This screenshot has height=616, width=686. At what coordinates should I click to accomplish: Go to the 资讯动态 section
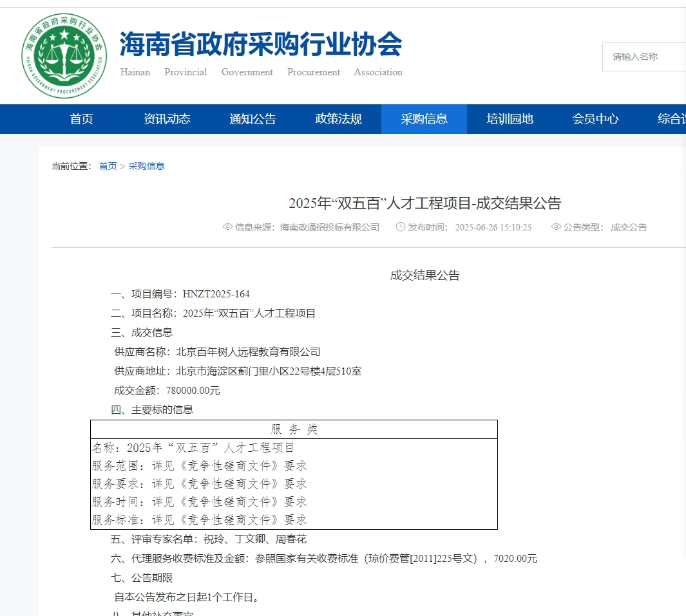click(167, 119)
